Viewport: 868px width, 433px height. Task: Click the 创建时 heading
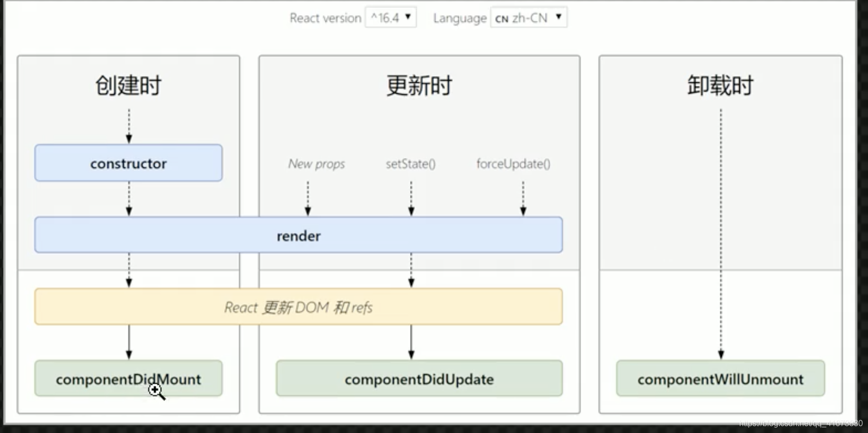click(x=128, y=85)
